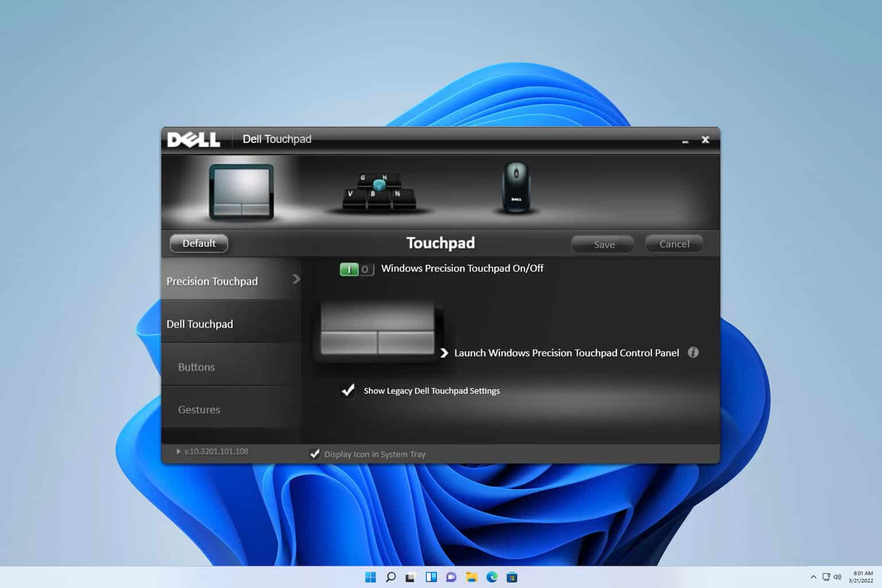Open Task View on the taskbar
This screenshot has width=882, height=588.
410,577
